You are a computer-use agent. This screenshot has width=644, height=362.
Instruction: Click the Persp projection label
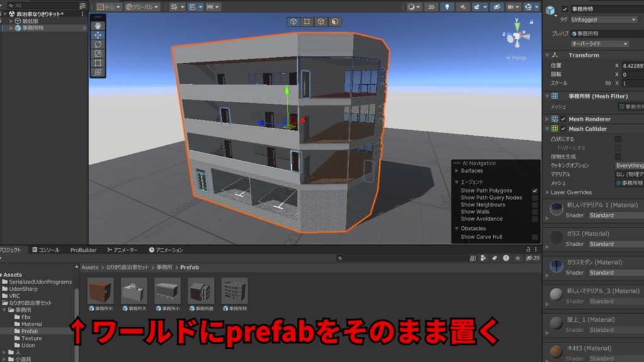[x=516, y=58]
